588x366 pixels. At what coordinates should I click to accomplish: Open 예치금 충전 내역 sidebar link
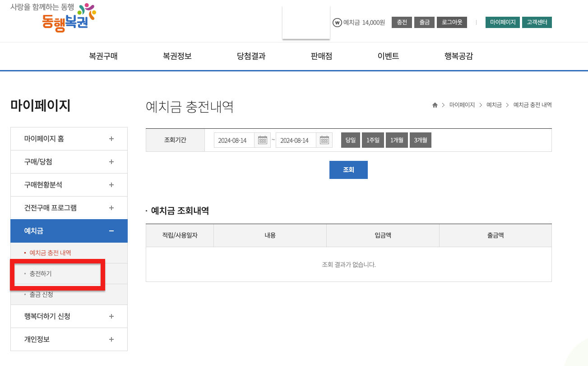click(50, 253)
